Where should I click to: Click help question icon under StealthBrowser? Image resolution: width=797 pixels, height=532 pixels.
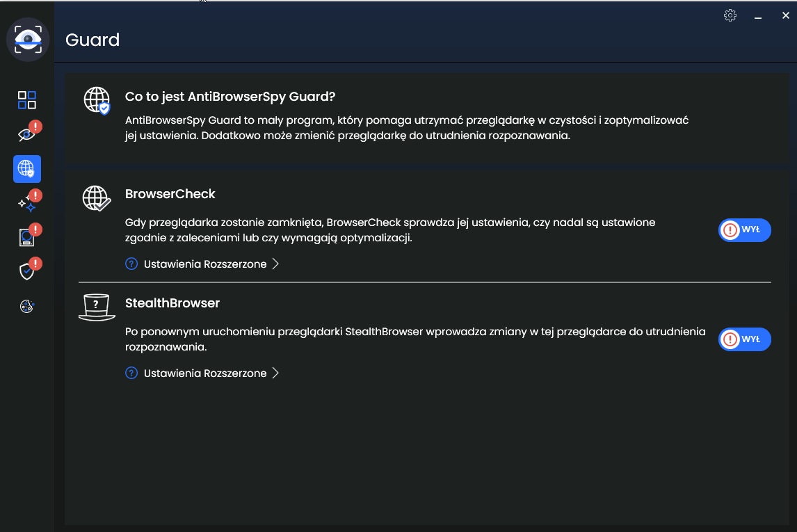(x=131, y=373)
